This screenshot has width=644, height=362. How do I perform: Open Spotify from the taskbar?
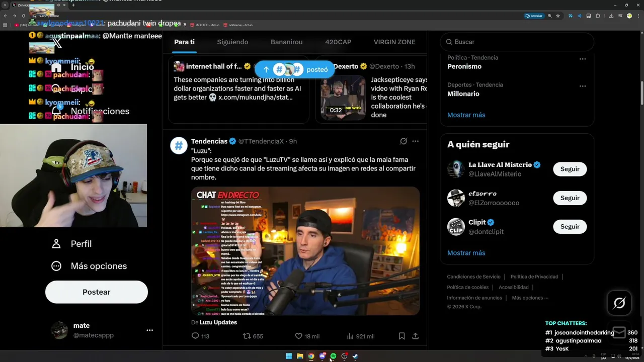333,356
